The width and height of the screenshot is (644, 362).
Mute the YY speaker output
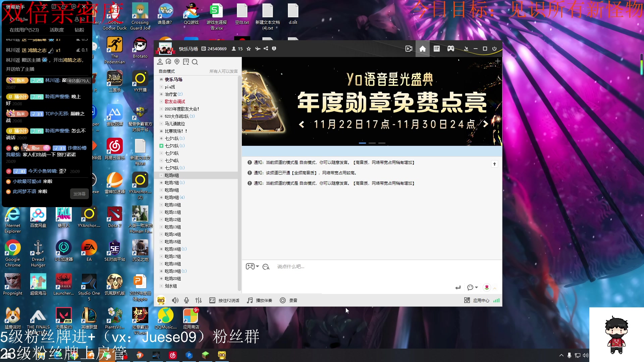[x=175, y=300]
